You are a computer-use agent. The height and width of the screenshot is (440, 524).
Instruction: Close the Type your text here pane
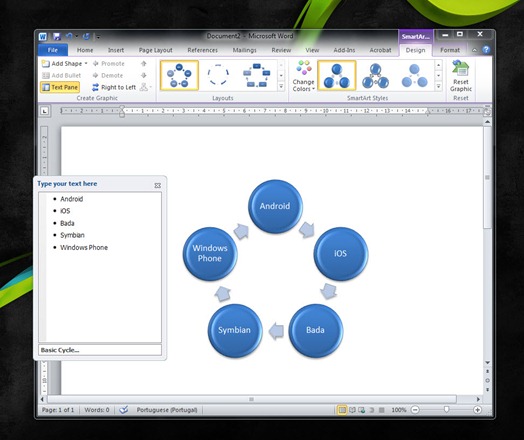tap(158, 185)
